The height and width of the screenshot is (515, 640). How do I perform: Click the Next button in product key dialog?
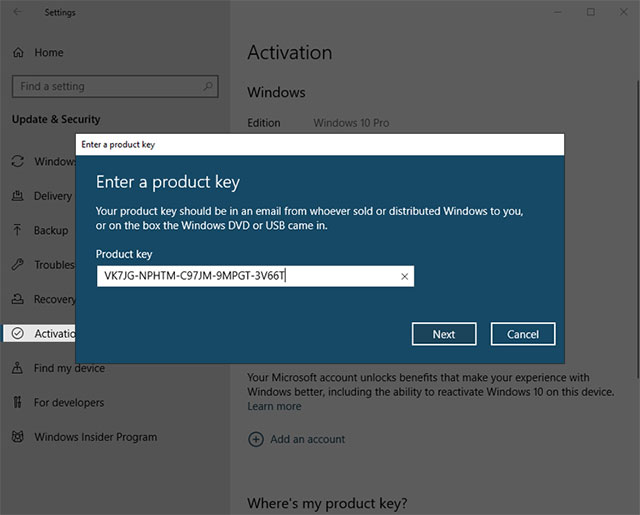(x=444, y=334)
